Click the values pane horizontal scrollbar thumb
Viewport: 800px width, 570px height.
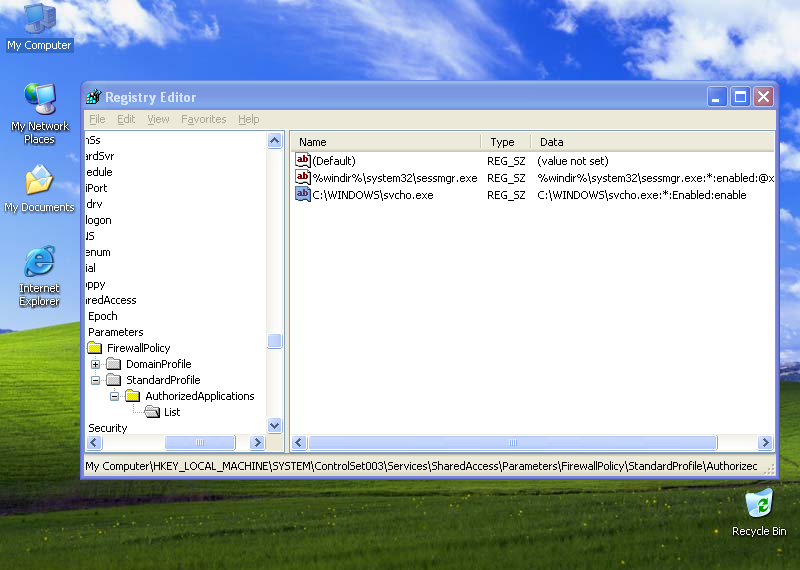513,442
